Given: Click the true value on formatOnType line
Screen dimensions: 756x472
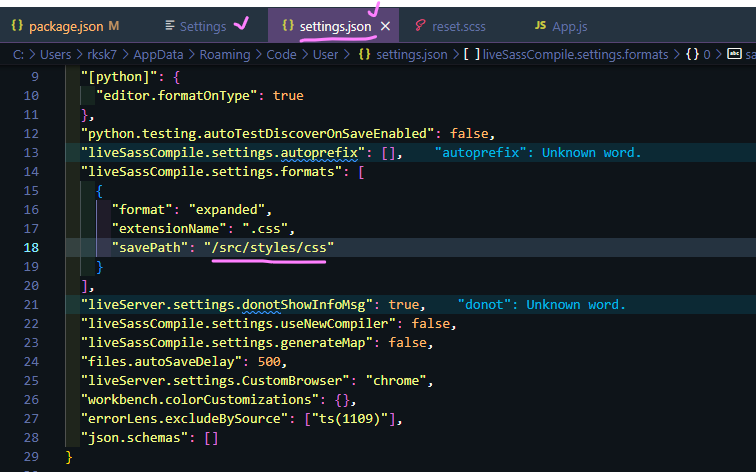Looking at the screenshot, I should point(288,95).
